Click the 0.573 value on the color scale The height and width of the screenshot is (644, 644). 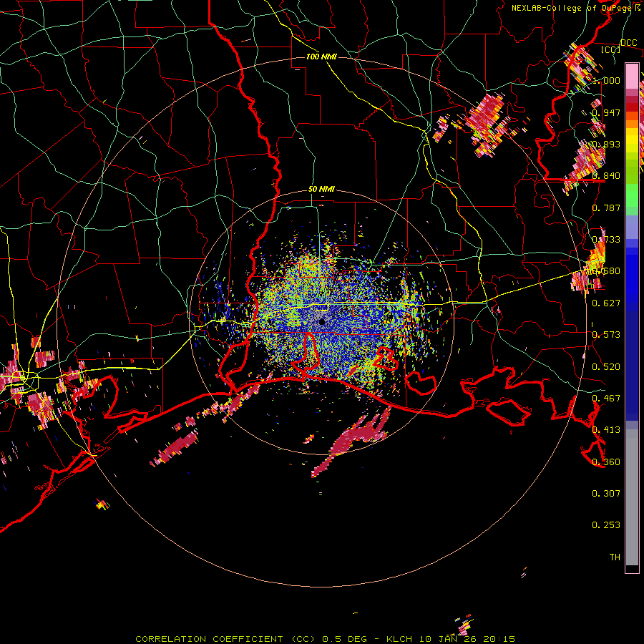pyautogui.click(x=606, y=335)
